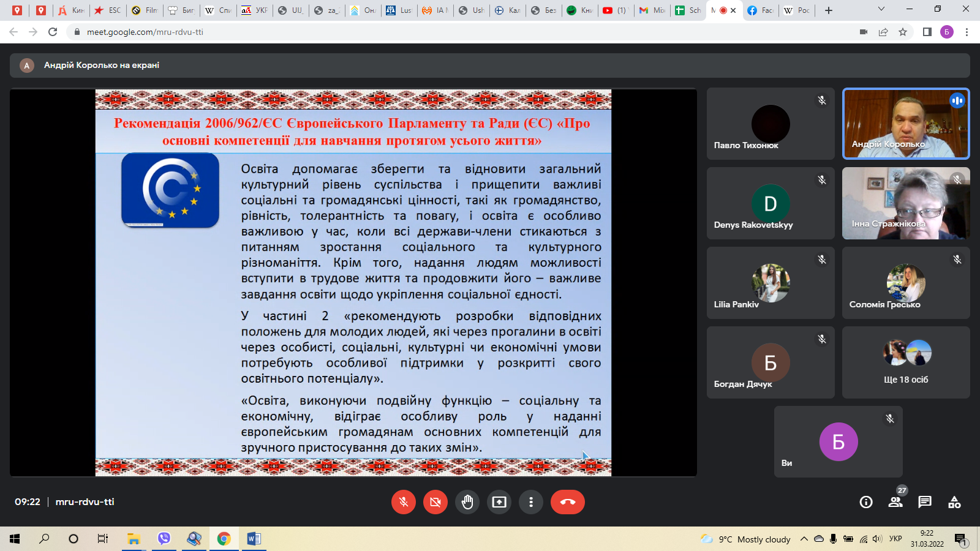
Task: Switch to the YouTube browser tab
Action: pos(614,10)
